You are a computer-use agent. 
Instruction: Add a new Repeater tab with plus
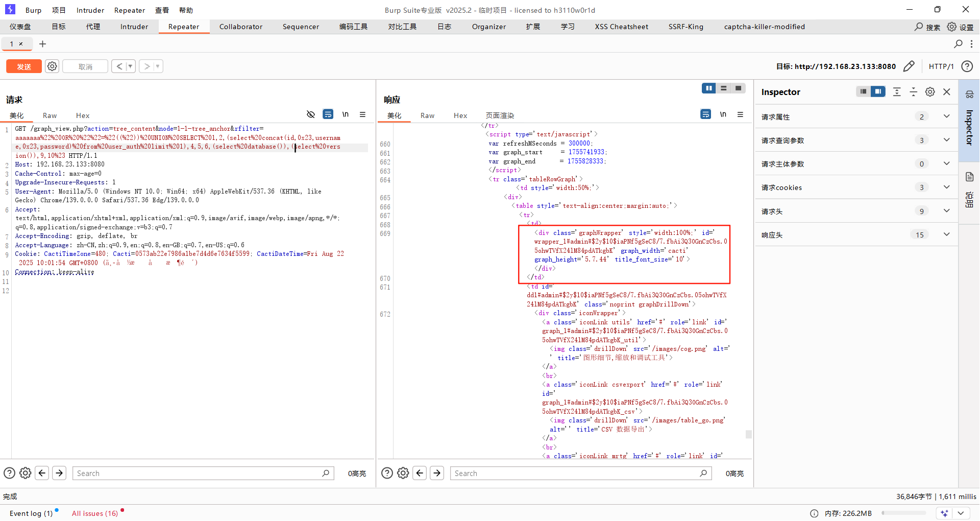(x=43, y=44)
